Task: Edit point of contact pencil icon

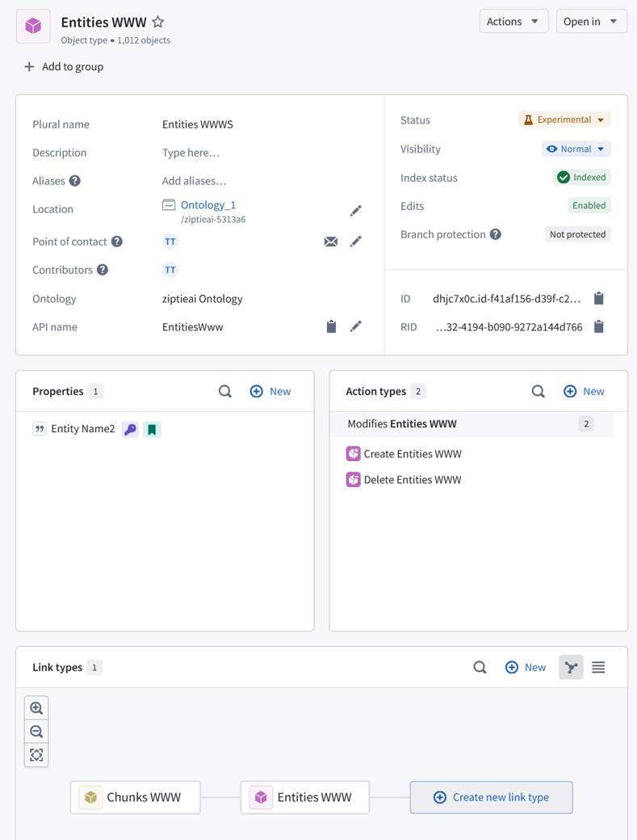Action: [x=355, y=241]
